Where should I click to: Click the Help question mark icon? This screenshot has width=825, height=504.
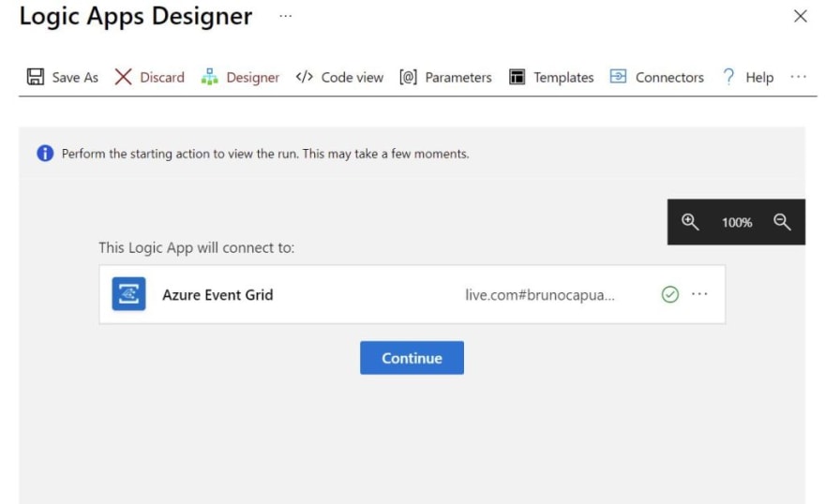coord(728,77)
